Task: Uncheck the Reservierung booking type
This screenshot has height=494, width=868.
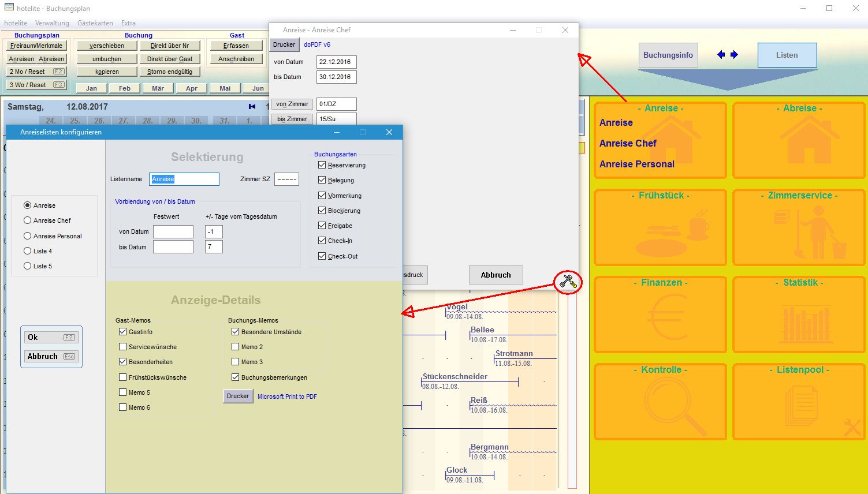Action: [322, 165]
